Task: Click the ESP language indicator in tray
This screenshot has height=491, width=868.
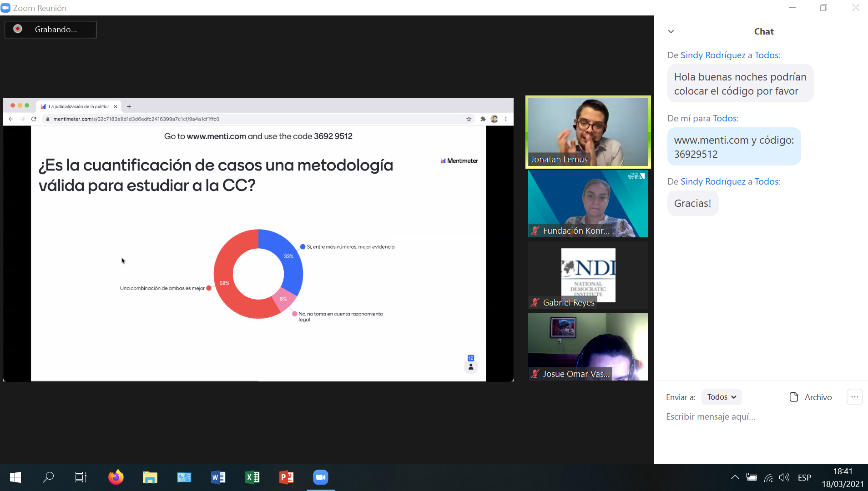Action: (x=804, y=477)
